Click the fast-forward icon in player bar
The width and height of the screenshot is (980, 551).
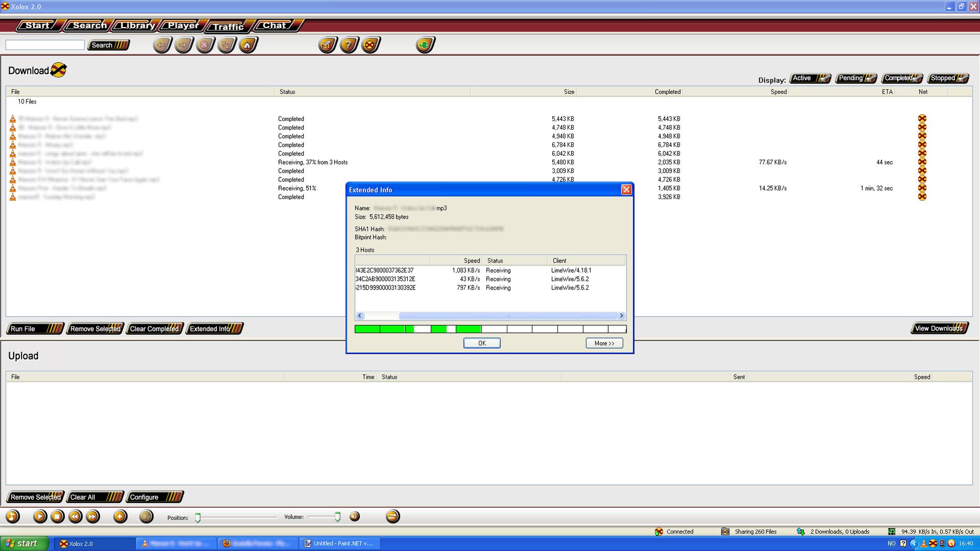[92, 517]
